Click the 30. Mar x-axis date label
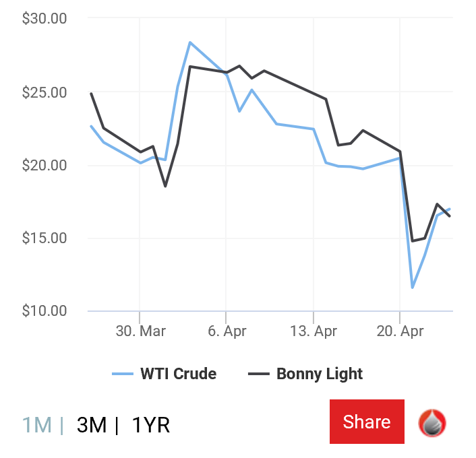Viewport: 476px width, 458px height. click(x=140, y=331)
